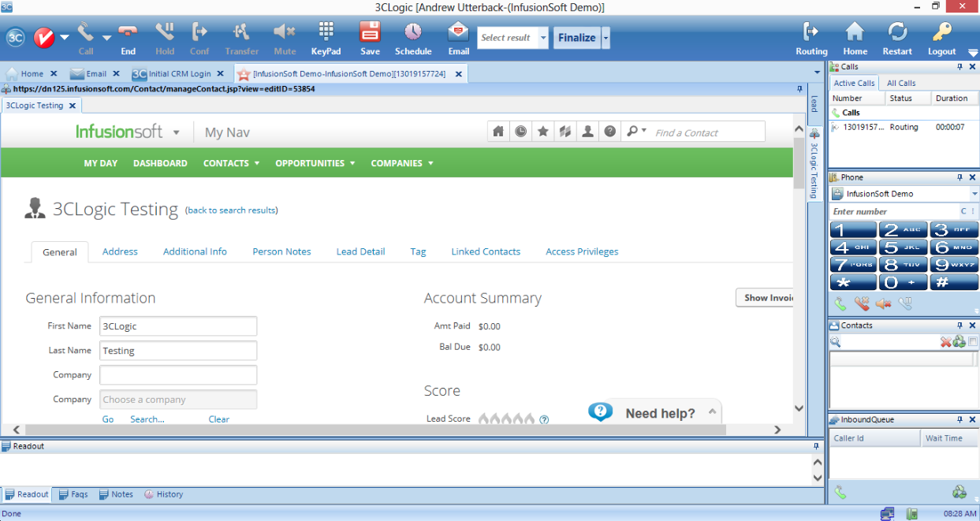Click the Lead Score help icon
Screen dimensions: 980x521
pyautogui.click(x=544, y=419)
